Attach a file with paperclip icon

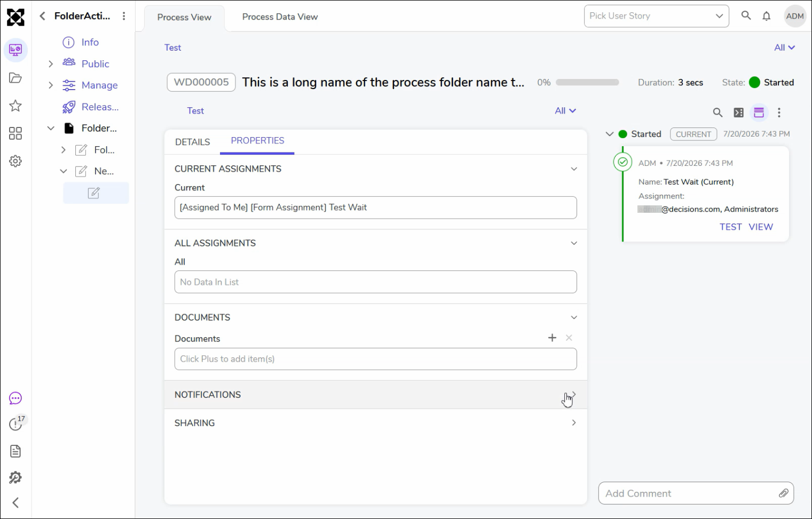(783, 493)
